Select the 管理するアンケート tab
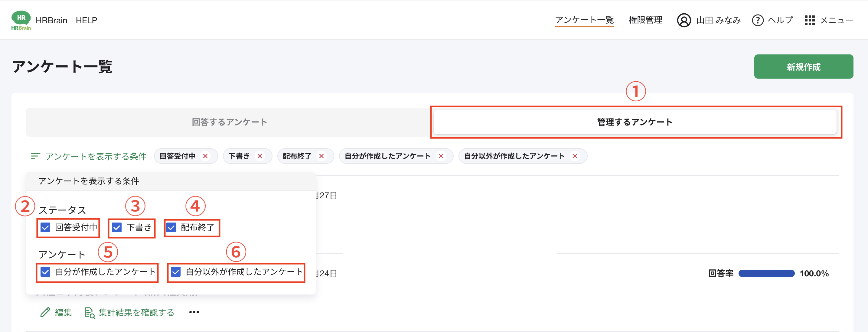Viewport: 868px width, 332px height. [x=635, y=122]
